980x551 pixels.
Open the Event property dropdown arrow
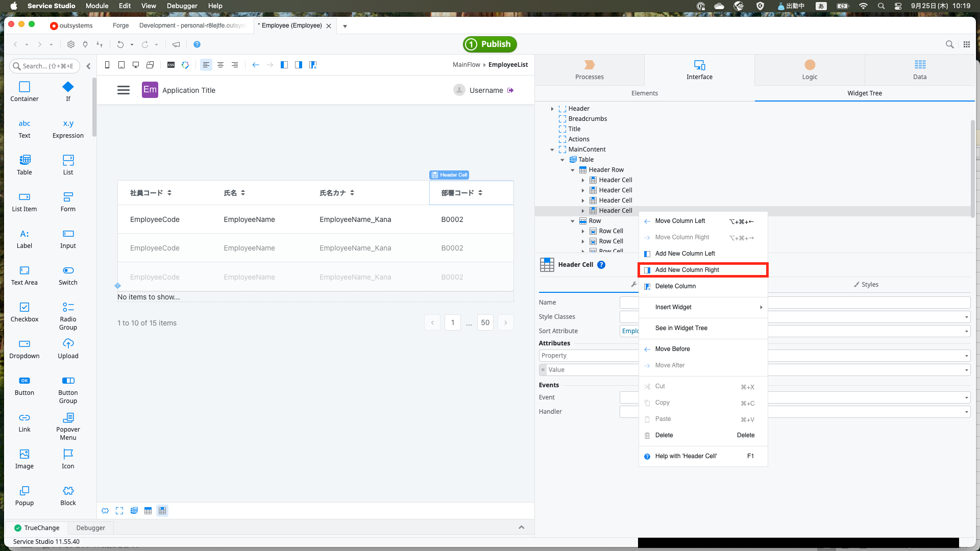coord(966,397)
